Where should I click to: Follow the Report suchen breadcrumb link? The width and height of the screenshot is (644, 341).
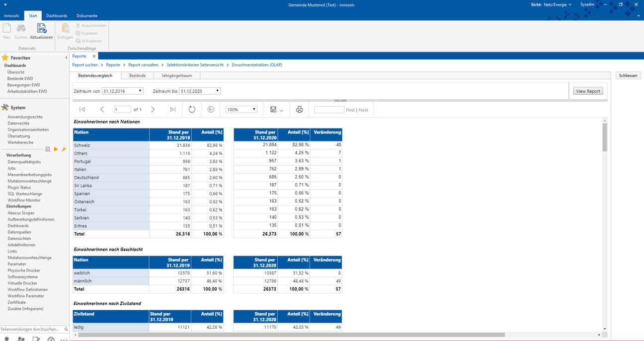[x=85, y=65]
